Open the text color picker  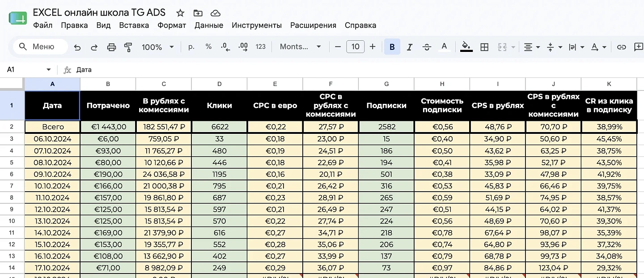pyautogui.click(x=444, y=47)
